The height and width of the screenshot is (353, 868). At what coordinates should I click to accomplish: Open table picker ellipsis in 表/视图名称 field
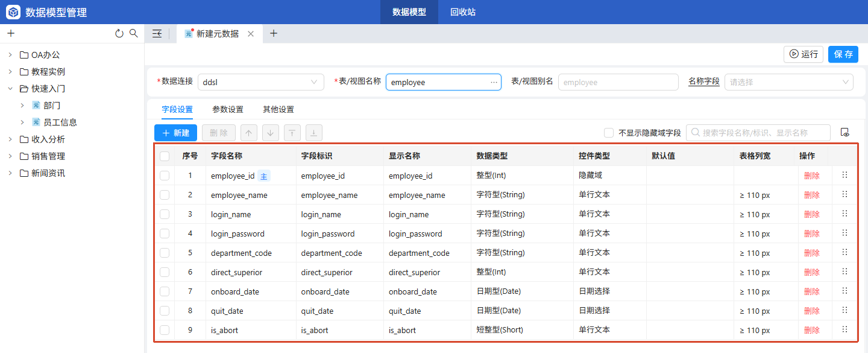494,82
